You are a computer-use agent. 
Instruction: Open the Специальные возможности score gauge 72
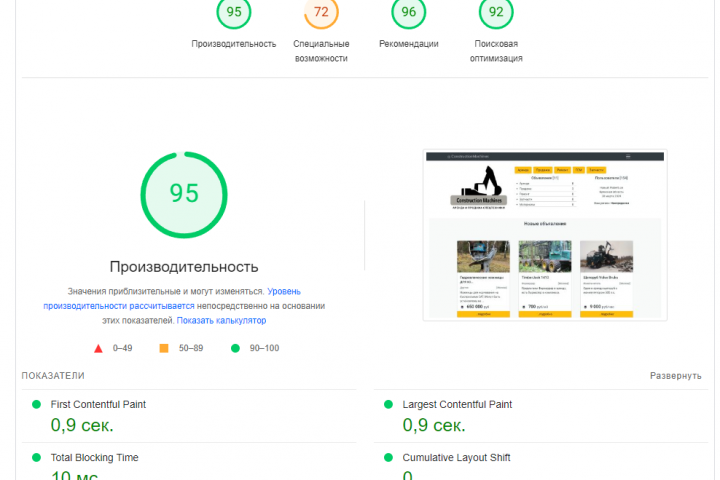(321, 12)
